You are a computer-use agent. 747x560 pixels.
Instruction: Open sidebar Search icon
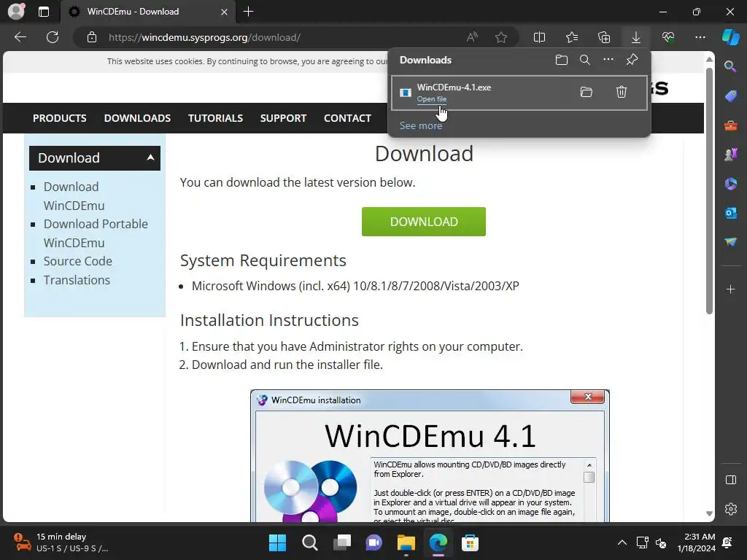730,66
